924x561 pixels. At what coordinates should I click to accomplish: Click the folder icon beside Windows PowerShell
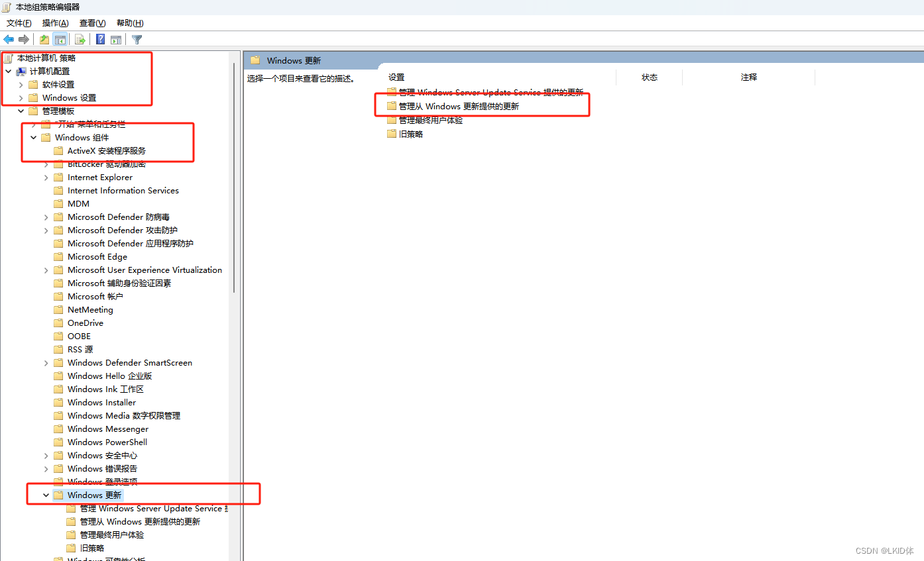(58, 442)
